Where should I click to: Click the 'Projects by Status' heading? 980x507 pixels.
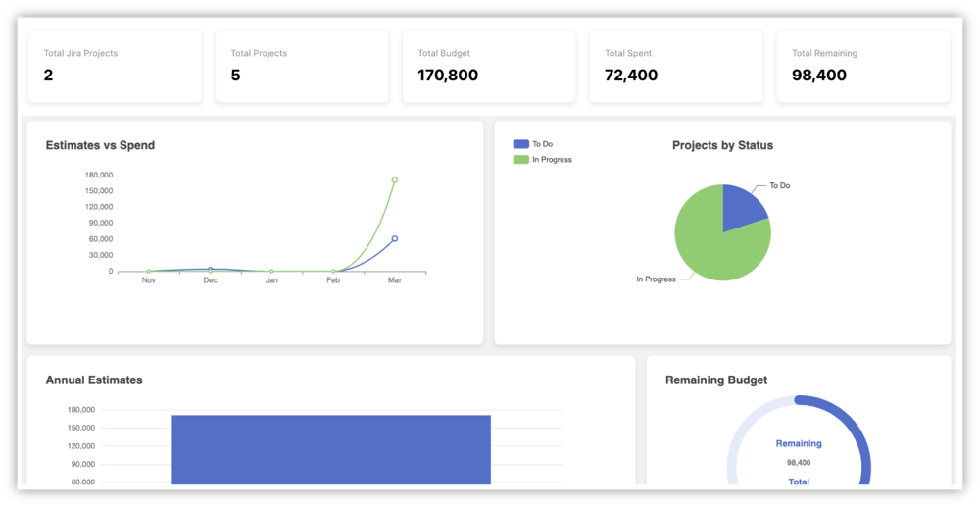(722, 146)
